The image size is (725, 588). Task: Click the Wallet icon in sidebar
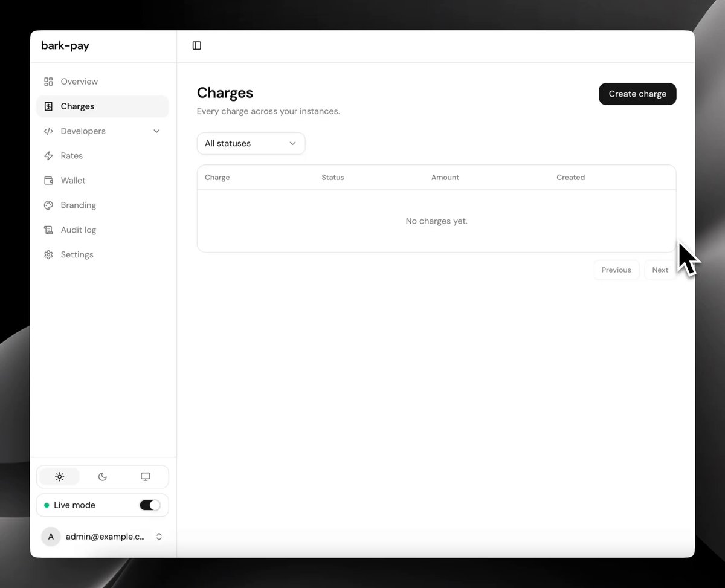[x=48, y=181]
